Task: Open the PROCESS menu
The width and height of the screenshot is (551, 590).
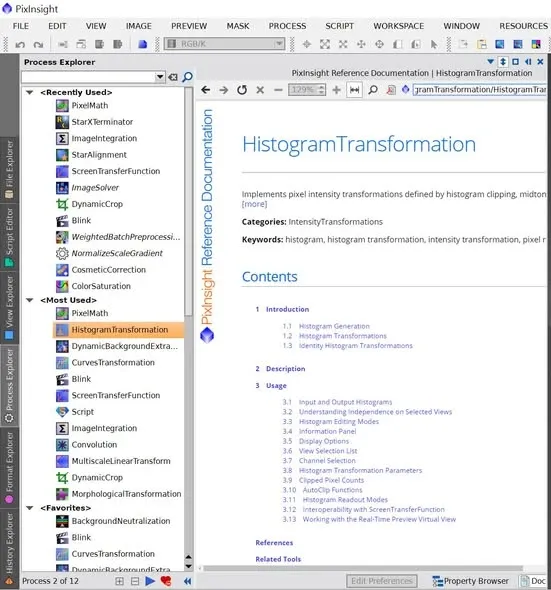Action: [x=287, y=26]
